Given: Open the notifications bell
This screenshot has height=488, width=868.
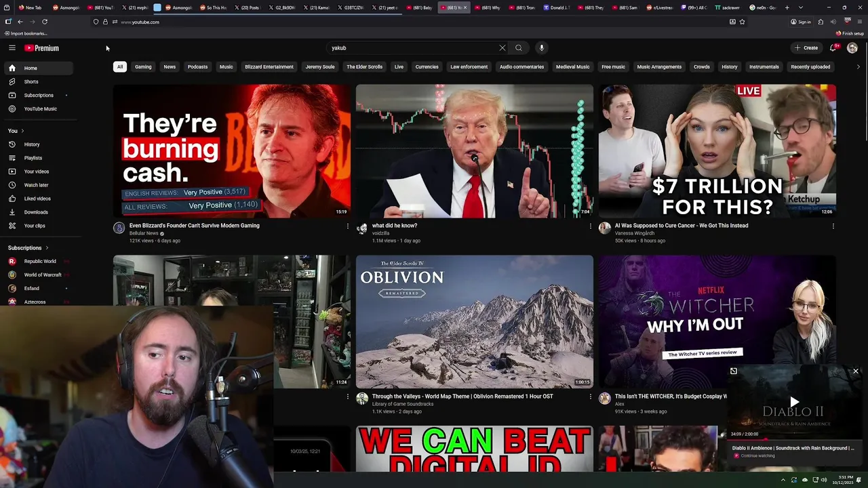Looking at the screenshot, I should (x=833, y=47).
